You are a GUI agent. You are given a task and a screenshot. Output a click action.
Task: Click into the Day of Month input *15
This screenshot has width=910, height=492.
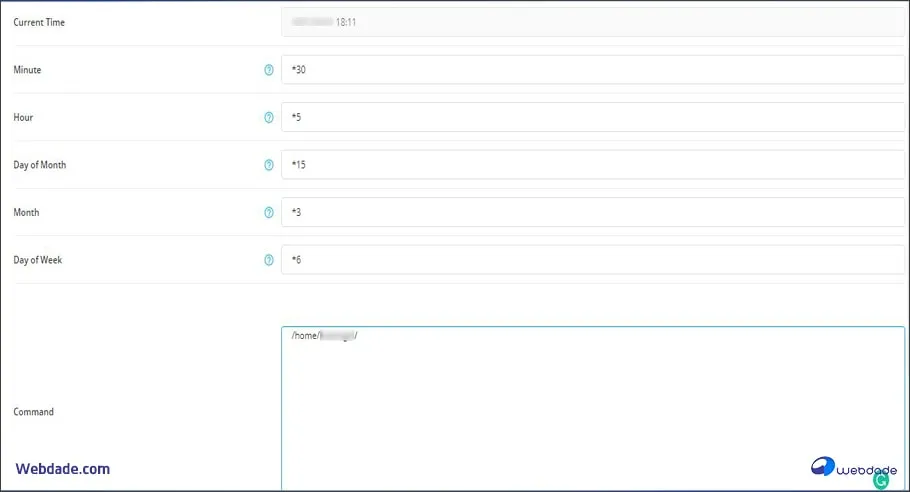point(592,165)
